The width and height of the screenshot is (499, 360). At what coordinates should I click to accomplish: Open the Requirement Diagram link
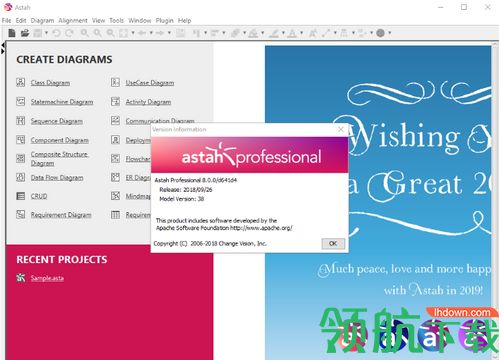[61, 215]
